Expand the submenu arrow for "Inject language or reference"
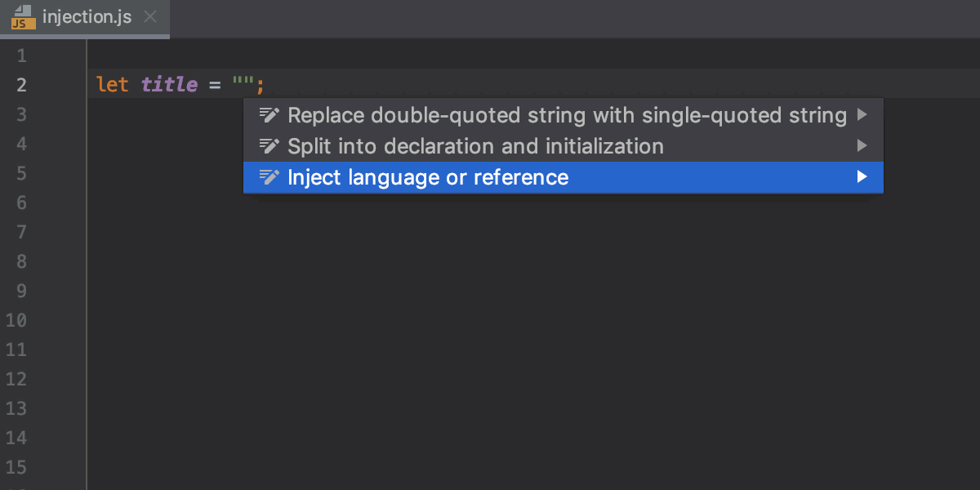 point(864,177)
